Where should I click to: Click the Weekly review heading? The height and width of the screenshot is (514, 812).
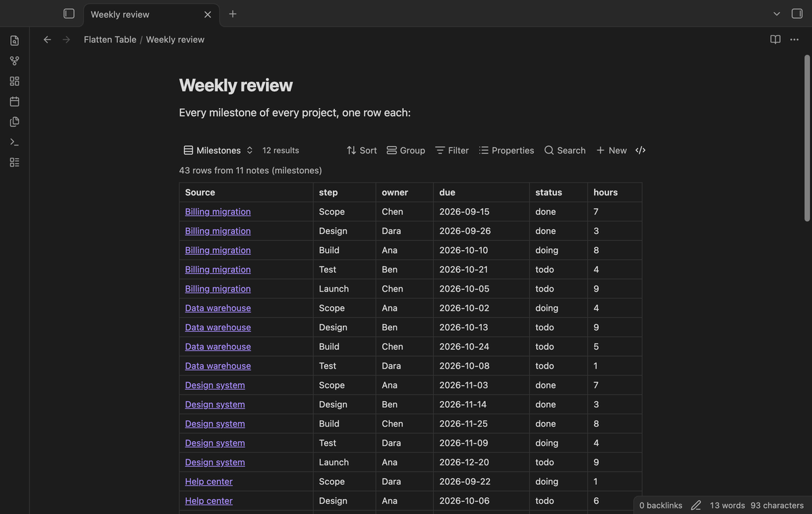tap(236, 85)
